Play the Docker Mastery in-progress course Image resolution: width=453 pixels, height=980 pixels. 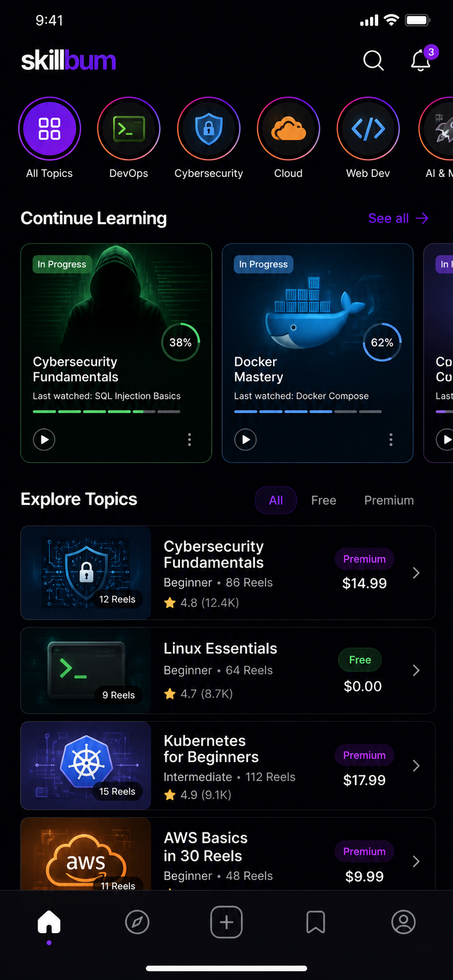pyautogui.click(x=245, y=440)
